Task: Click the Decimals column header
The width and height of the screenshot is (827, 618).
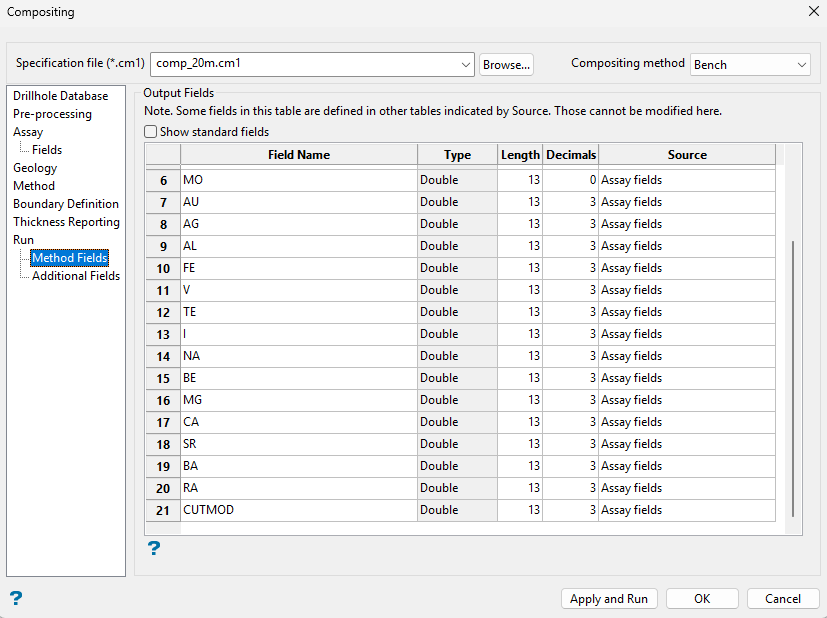Action: click(571, 154)
